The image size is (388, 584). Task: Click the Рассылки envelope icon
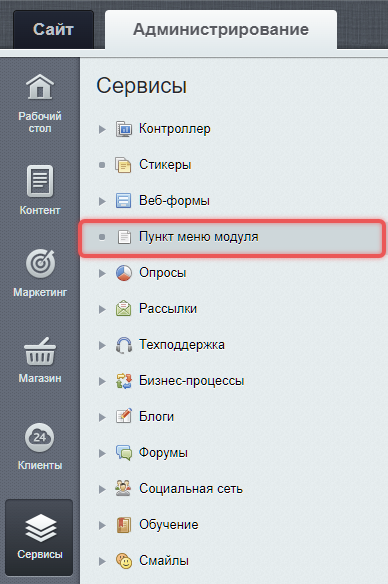[124, 309]
